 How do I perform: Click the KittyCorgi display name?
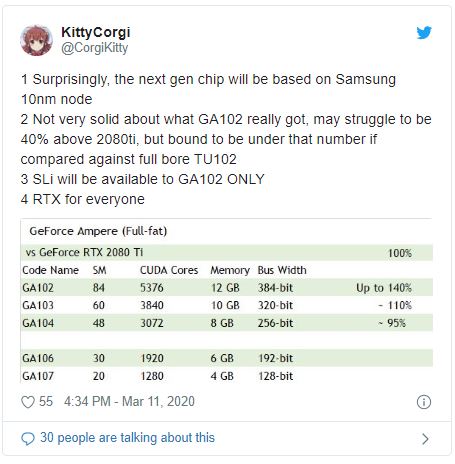[96, 32]
